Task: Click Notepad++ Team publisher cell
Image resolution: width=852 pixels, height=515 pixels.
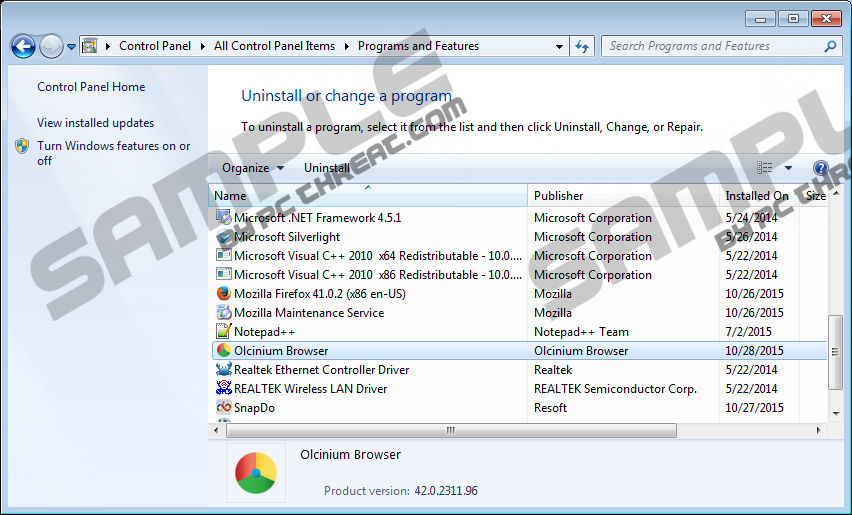Action: pos(581,332)
